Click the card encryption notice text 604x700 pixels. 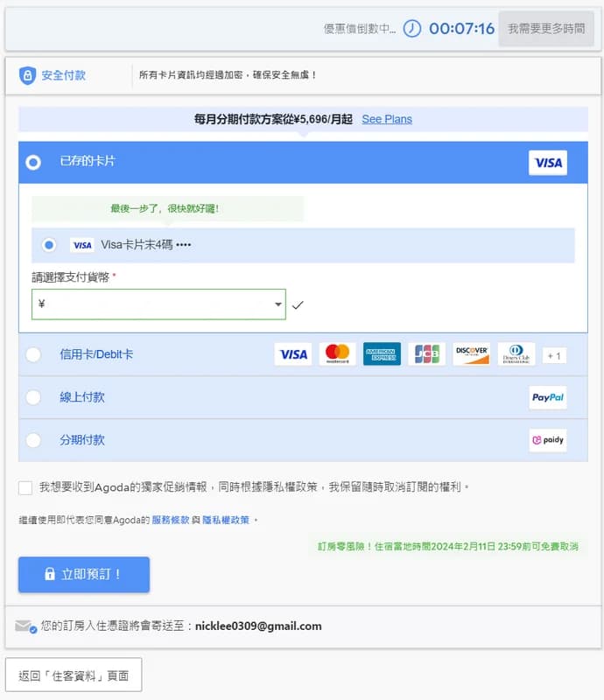tap(228, 75)
